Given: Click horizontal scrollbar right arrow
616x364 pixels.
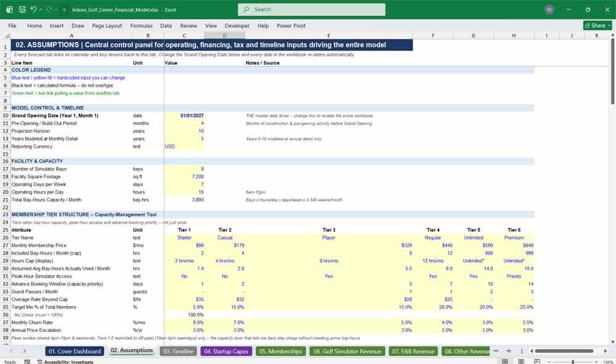Looking at the screenshot, I should pyautogui.click(x=606, y=351).
